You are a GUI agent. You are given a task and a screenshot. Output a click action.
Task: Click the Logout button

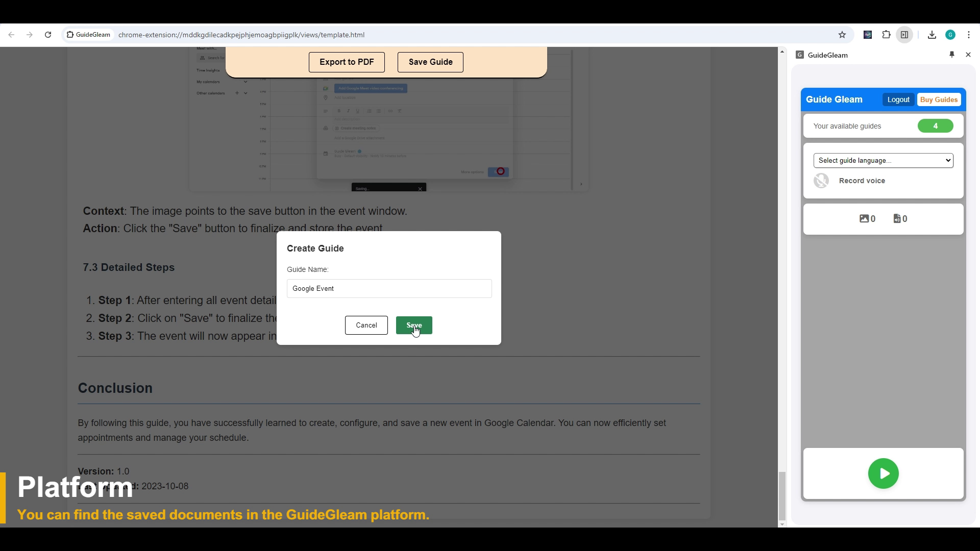pyautogui.click(x=898, y=99)
